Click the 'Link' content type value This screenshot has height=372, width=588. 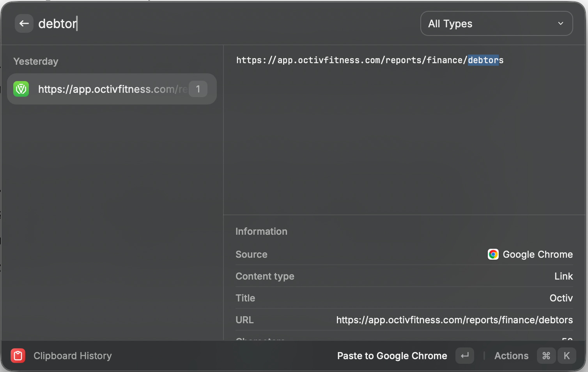[563, 276]
